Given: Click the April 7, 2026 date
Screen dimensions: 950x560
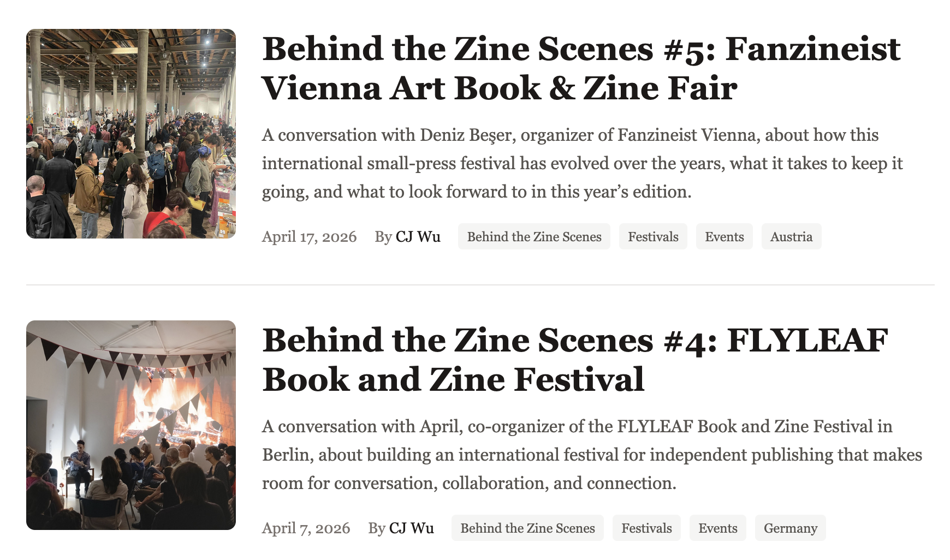Looking at the screenshot, I should click(x=306, y=528).
